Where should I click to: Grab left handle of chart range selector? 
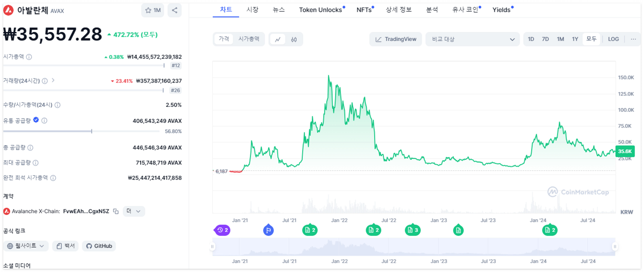pyautogui.click(x=212, y=247)
